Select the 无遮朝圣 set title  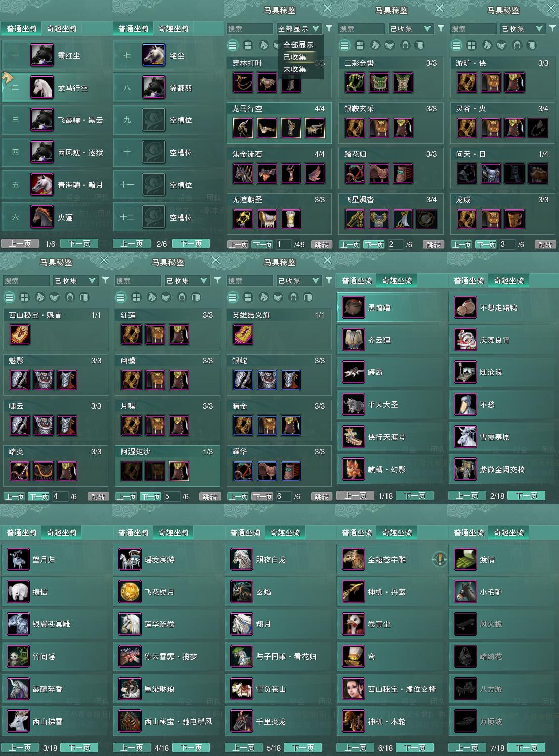247,200
